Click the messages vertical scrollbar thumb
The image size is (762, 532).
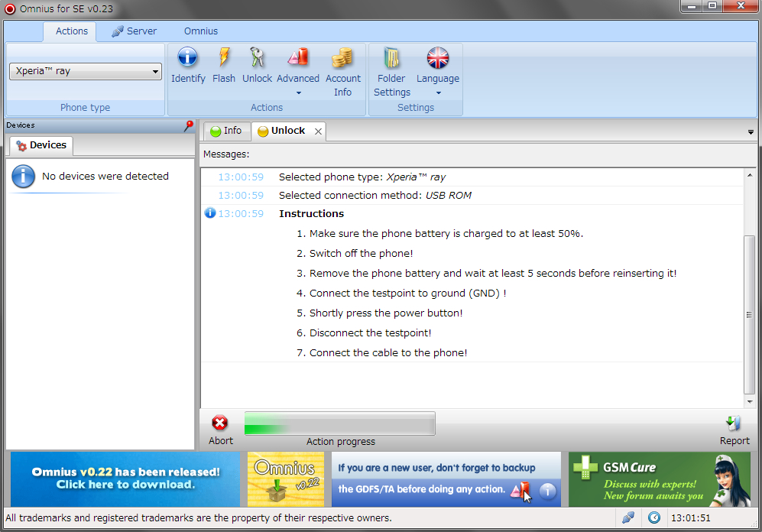[x=749, y=315]
